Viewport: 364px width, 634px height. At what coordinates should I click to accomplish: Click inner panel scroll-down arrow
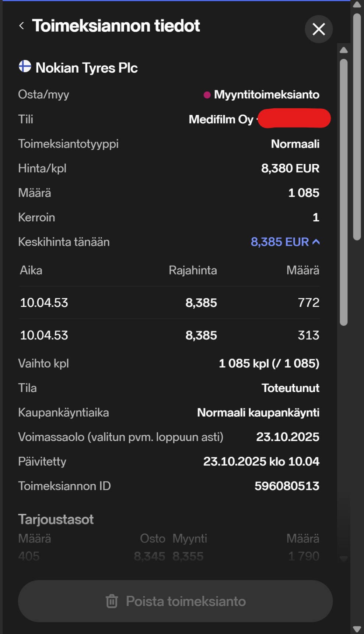[x=344, y=558]
